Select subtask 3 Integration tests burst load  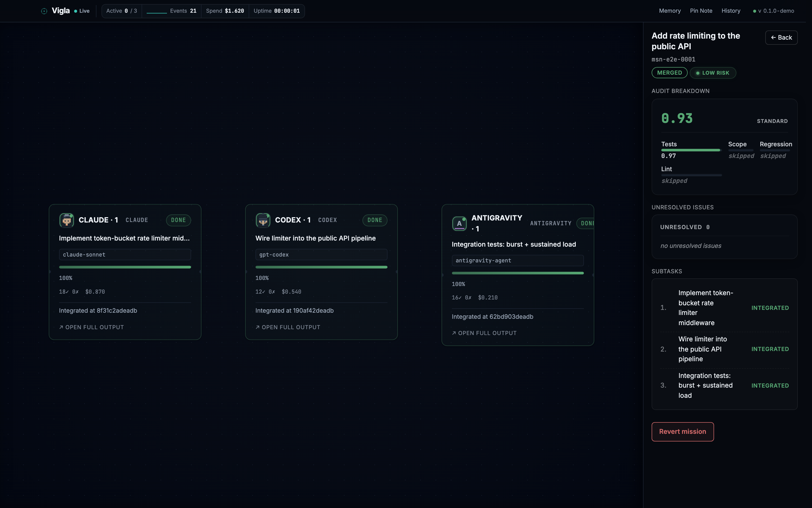724,386
